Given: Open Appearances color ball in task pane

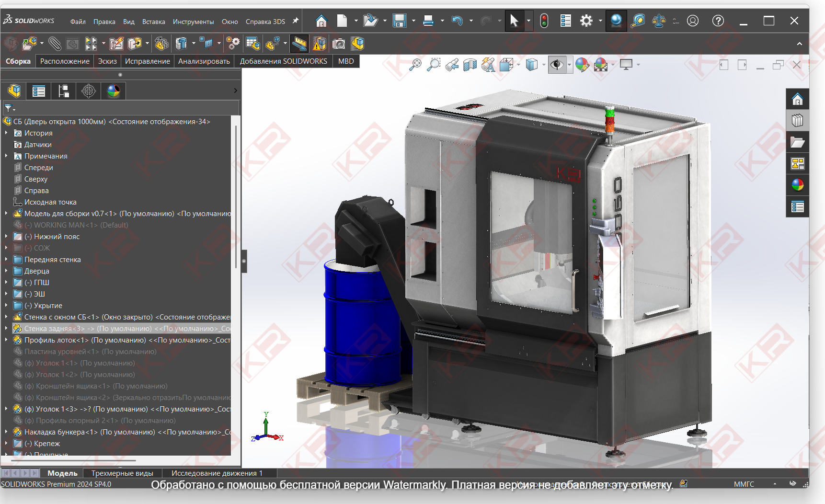Looking at the screenshot, I should [797, 185].
